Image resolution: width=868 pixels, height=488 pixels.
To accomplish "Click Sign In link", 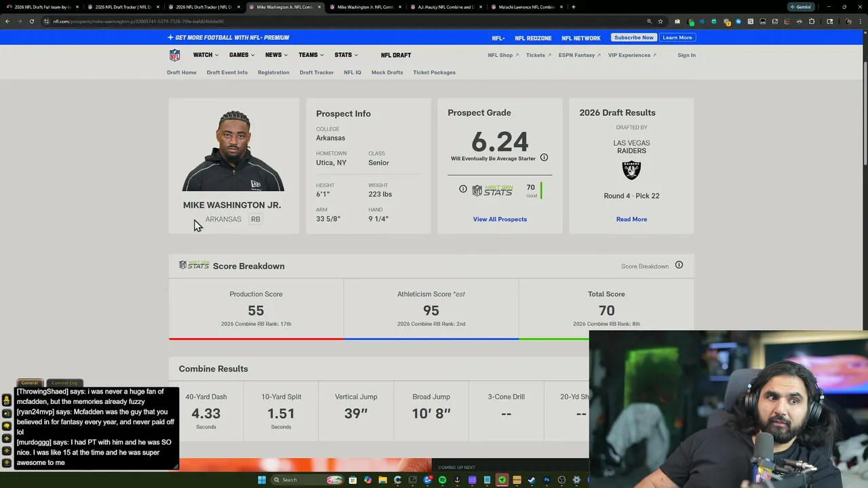I will click(686, 55).
